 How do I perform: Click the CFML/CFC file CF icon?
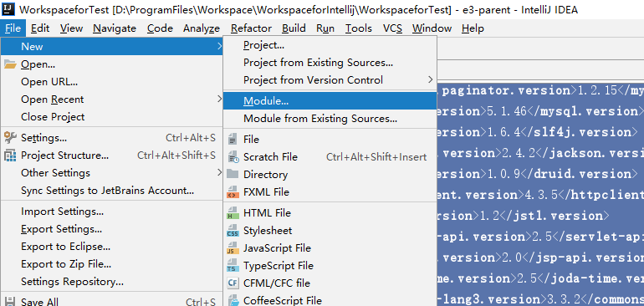tap(233, 283)
